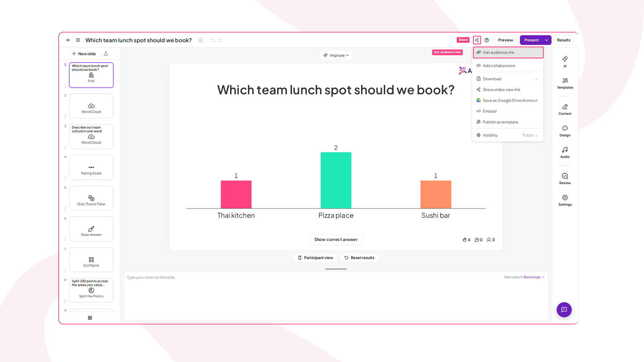Screen dimensions: 644x362
Task: Open the Design panel
Action: [565, 131]
